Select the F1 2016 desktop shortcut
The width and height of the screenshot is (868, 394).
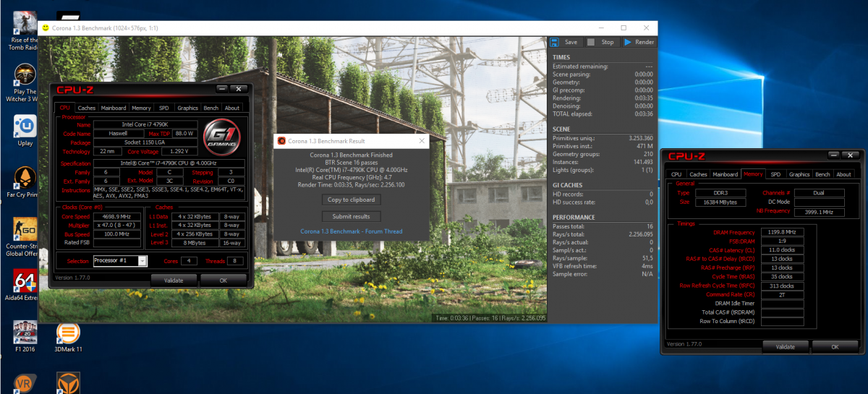tap(25, 336)
